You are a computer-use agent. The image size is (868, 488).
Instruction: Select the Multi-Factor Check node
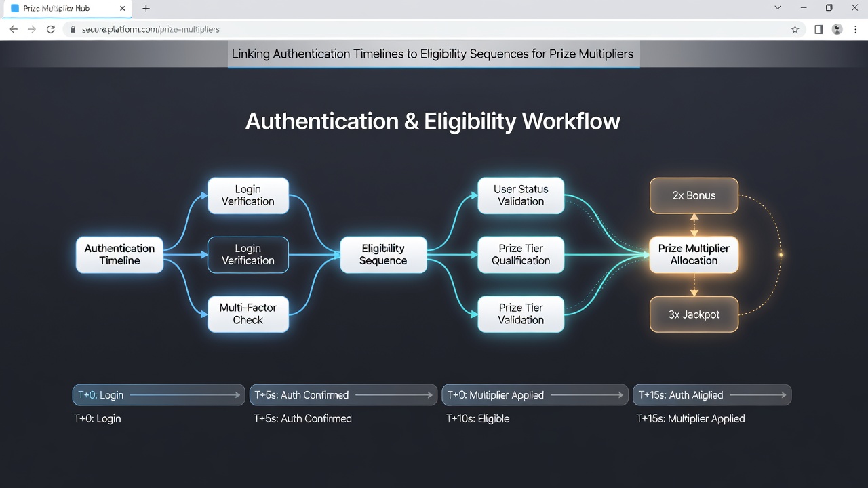coord(248,314)
